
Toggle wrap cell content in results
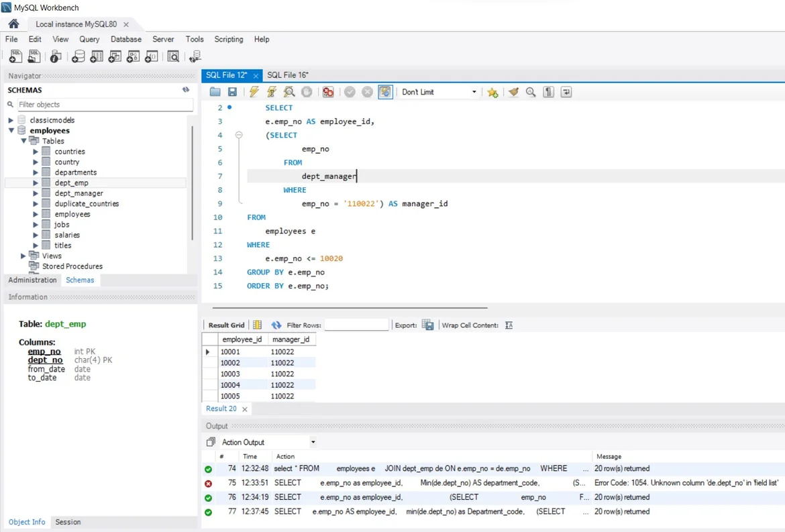click(509, 325)
